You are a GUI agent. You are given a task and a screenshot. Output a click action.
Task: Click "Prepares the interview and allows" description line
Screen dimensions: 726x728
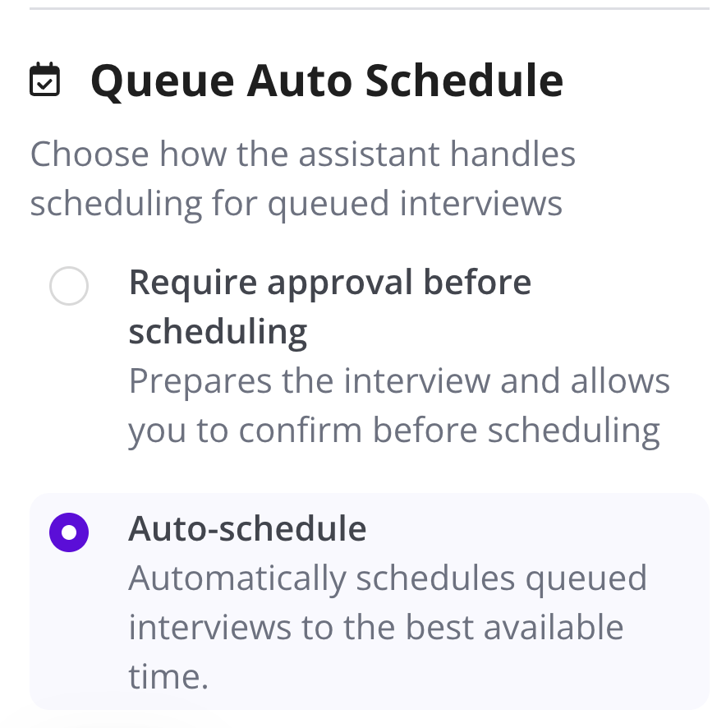tap(399, 381)
